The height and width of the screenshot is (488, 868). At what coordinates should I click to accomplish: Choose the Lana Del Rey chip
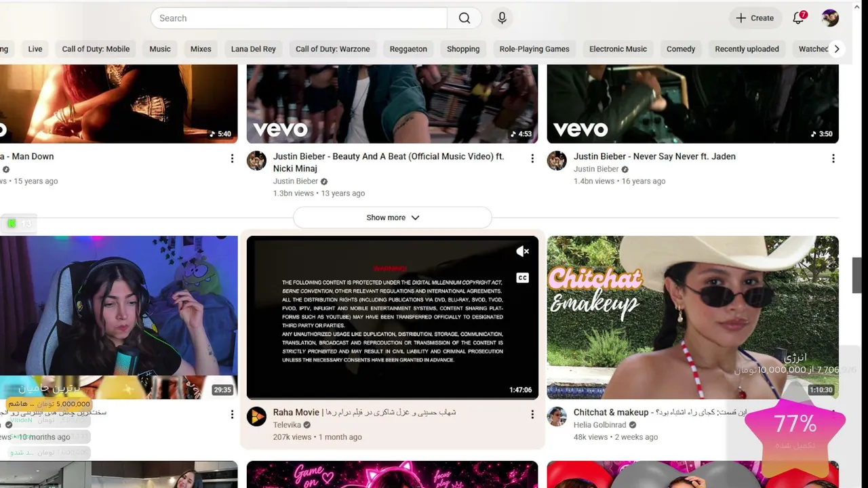[x=254, y=49]
